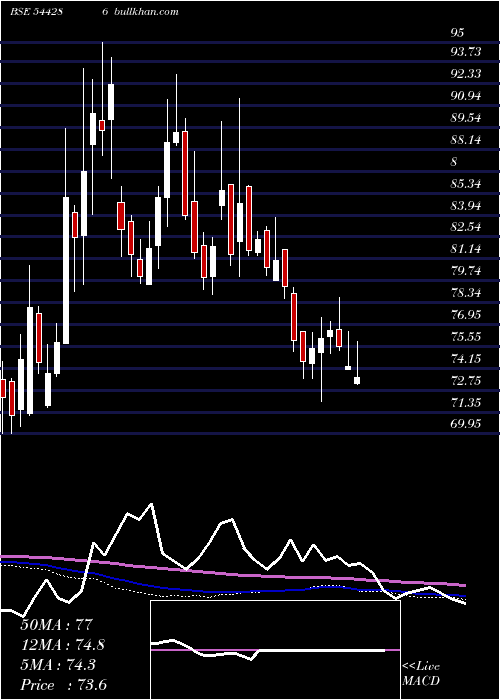Click the '12MA : 74.8' indicator text
The width and height of the screenshot is (500, 700).
tap(63, 645)
